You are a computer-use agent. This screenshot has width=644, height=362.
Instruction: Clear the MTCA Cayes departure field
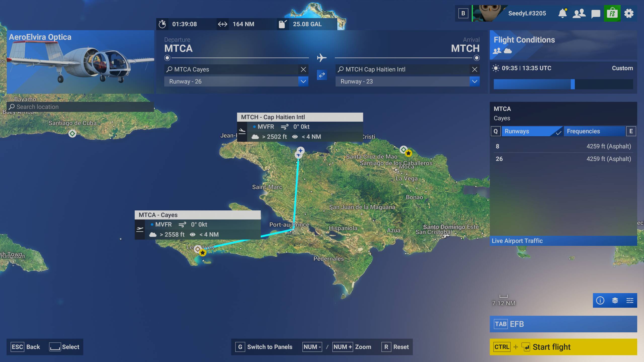303,69
